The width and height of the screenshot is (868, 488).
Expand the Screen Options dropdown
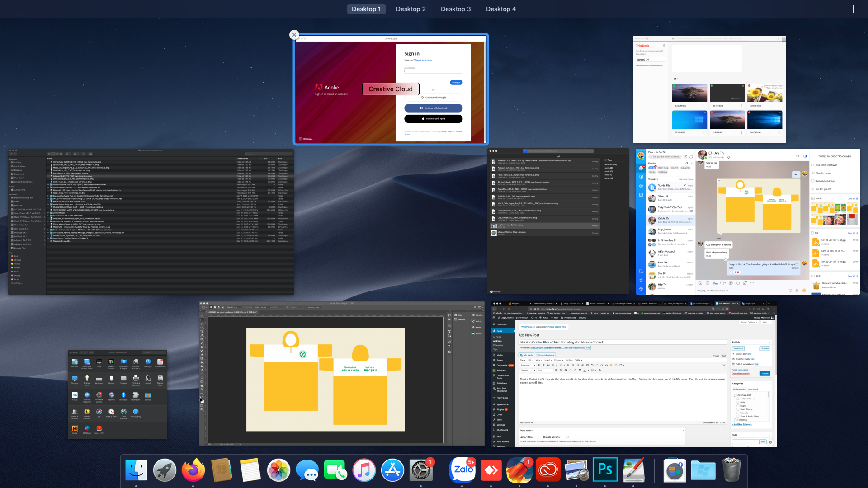tap(749, 322)
